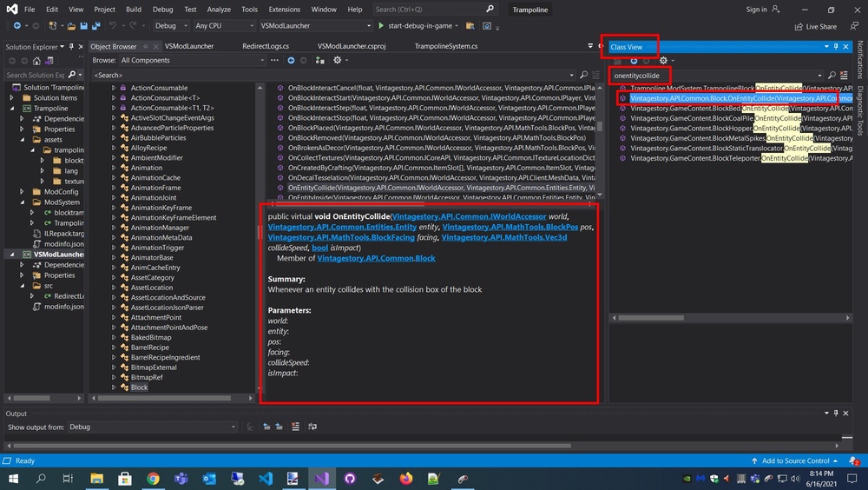Viewport: 868px width, 490px height.
Task: Click the Object Browser back navigation arrow
Action: pyautogui.click(x=291, y=60)
